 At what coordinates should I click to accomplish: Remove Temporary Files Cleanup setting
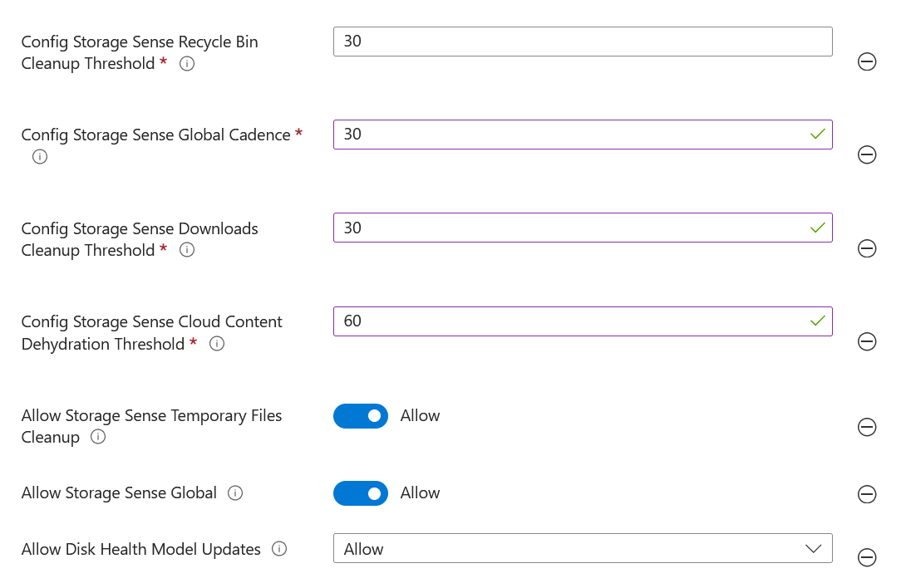[x=867, y=427]
